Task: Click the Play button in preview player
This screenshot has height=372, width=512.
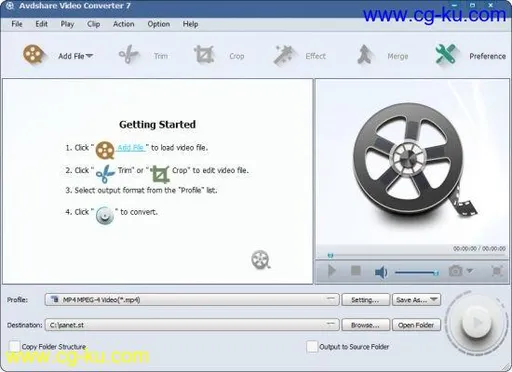Action: [332, 271]
